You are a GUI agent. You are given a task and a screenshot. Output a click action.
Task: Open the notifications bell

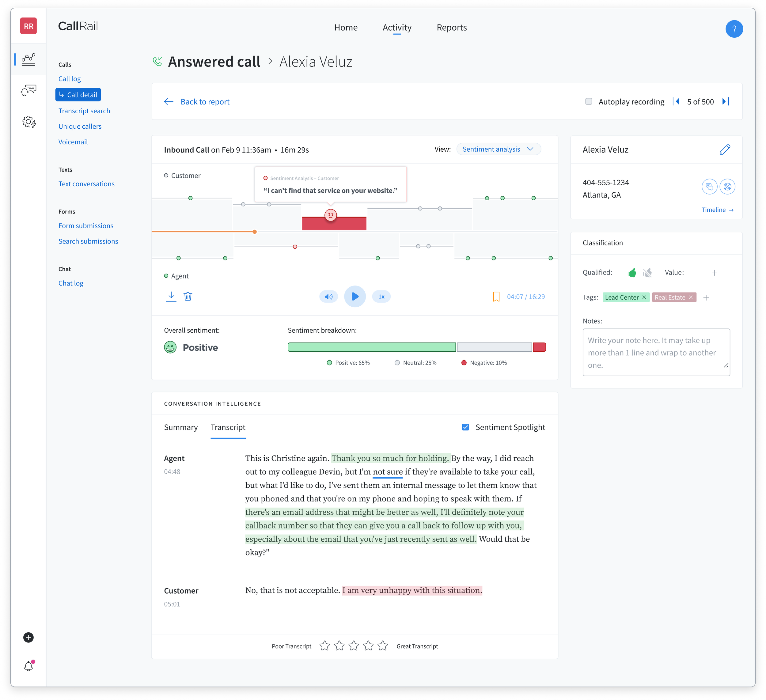click(28, 666)
